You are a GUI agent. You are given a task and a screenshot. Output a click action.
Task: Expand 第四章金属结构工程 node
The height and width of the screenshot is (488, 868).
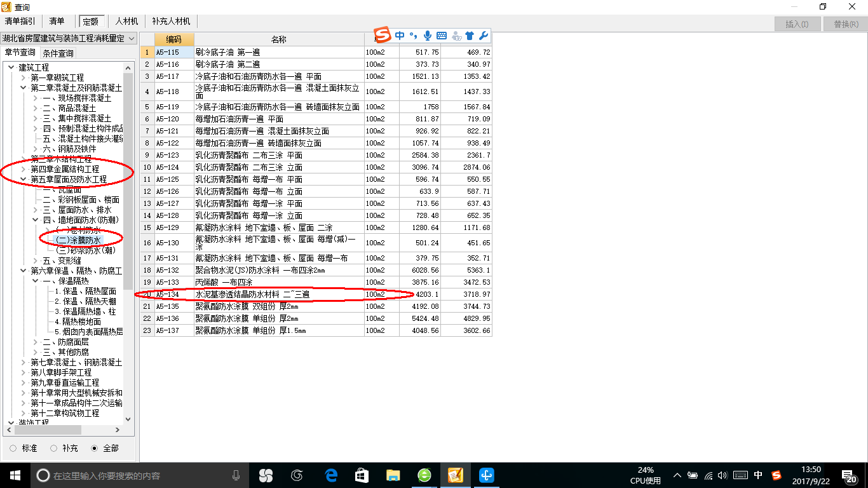24,169
